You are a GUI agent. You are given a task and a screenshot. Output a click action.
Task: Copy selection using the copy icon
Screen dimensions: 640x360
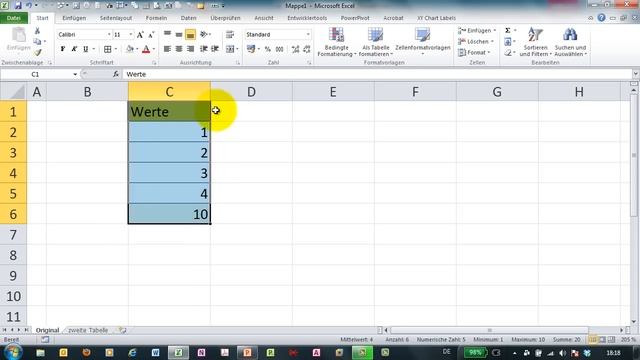[x=37, y=42]
